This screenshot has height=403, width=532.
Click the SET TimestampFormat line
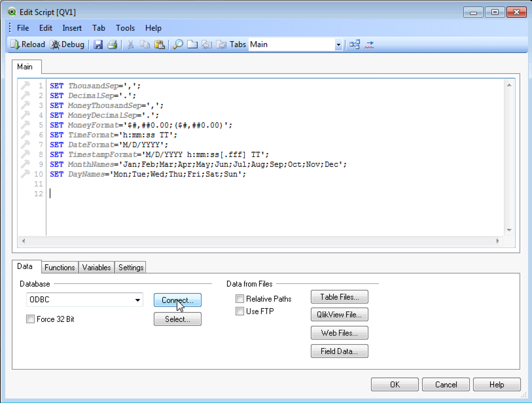[x=159, y=154]
